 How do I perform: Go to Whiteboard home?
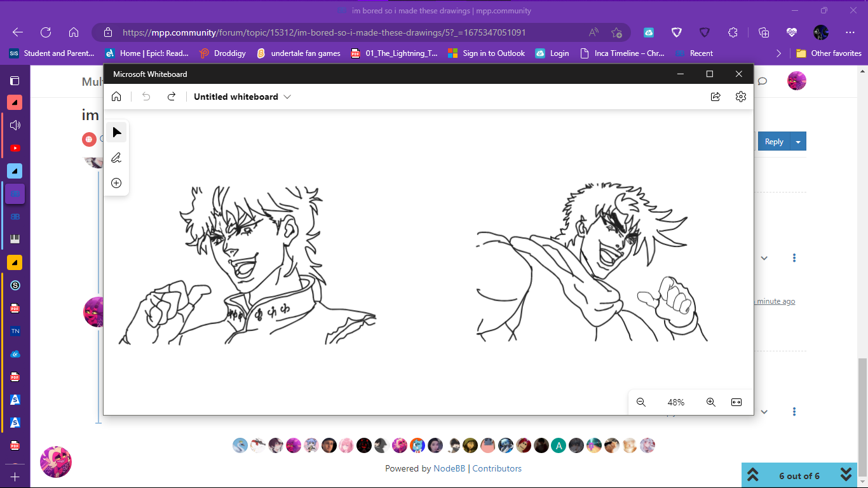[x=116, y=97]
